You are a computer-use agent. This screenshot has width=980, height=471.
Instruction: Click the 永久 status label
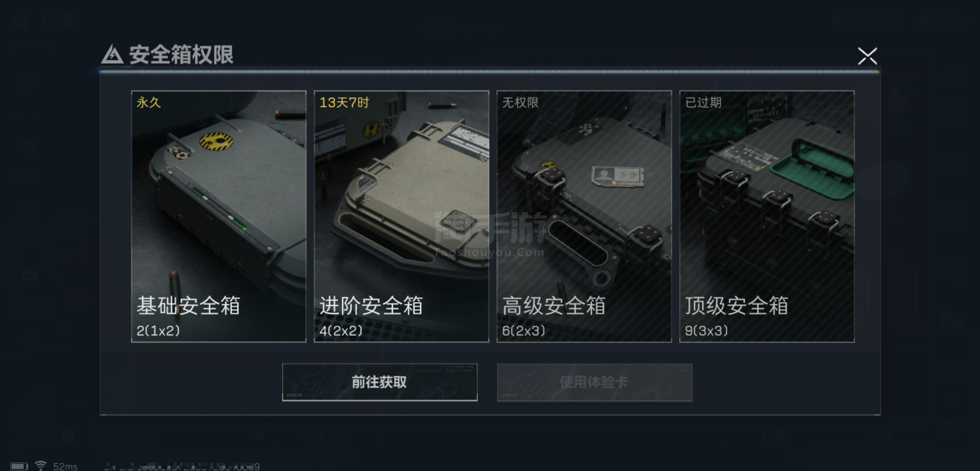(x=149, y=102)
